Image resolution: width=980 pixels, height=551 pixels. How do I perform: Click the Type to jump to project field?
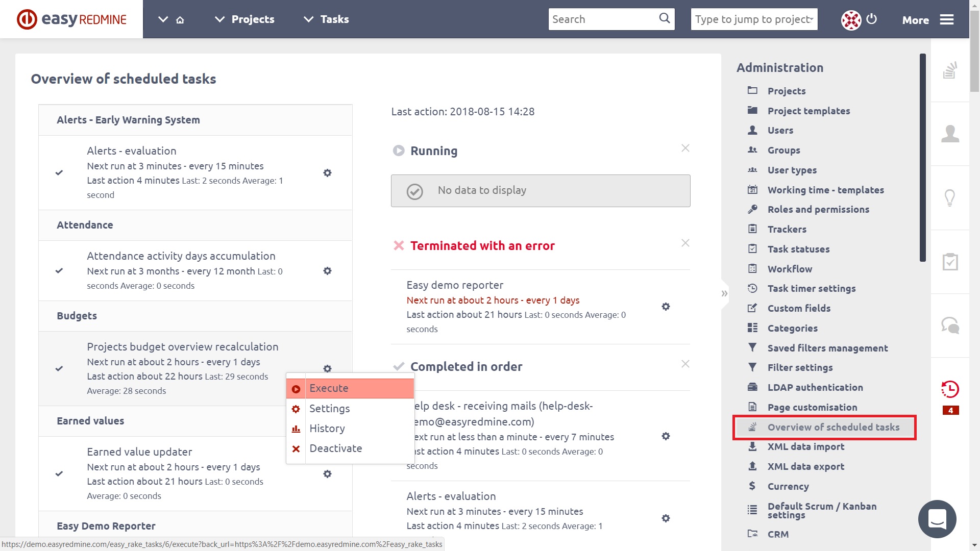(x=753, y=19)
